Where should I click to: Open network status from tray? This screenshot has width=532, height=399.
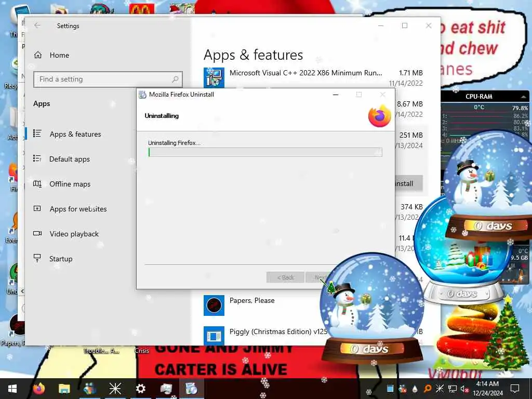coord(452,389)
